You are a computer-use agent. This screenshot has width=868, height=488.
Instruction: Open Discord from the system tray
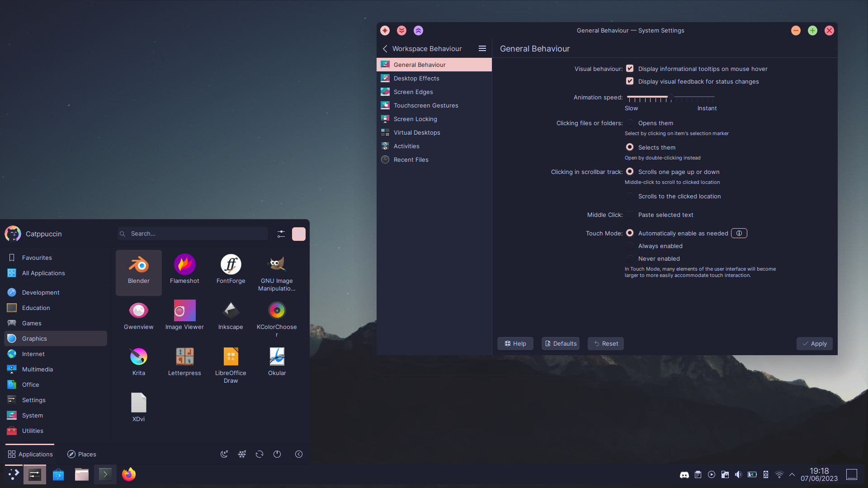[x=684, y=475]
